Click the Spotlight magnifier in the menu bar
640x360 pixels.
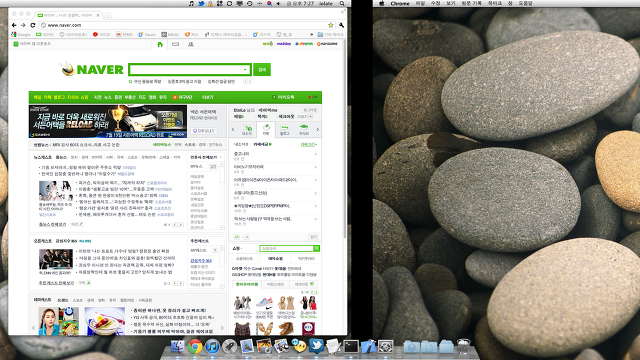click(x=342, y=3)
